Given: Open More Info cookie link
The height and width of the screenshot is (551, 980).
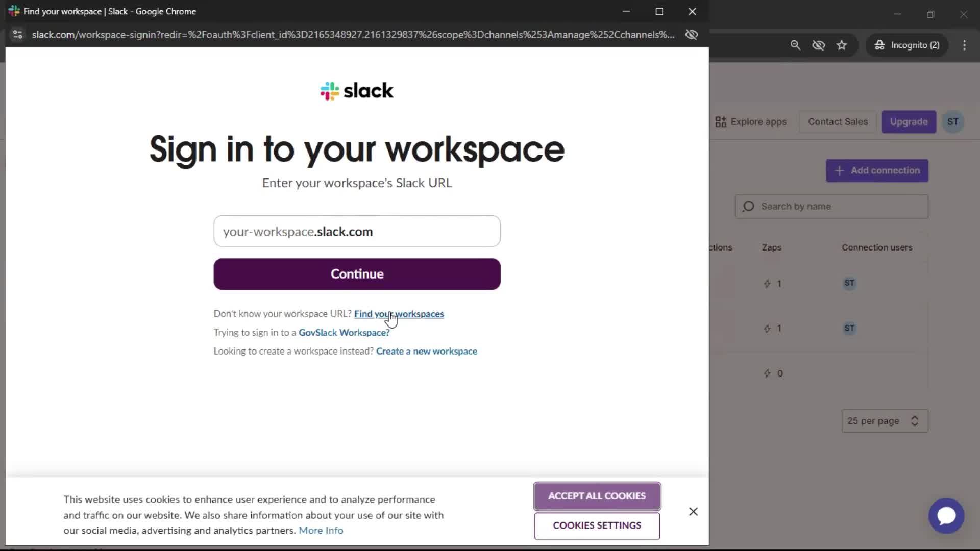Looking at the screenshot, I should click(x=321, y=530).
